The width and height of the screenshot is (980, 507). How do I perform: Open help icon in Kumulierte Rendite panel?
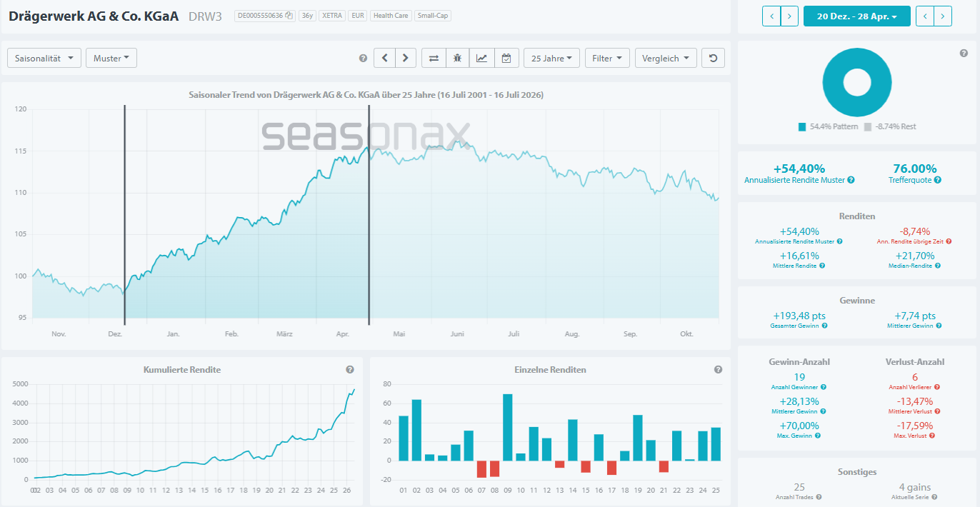pyautogui.click(x=350, y=369)
